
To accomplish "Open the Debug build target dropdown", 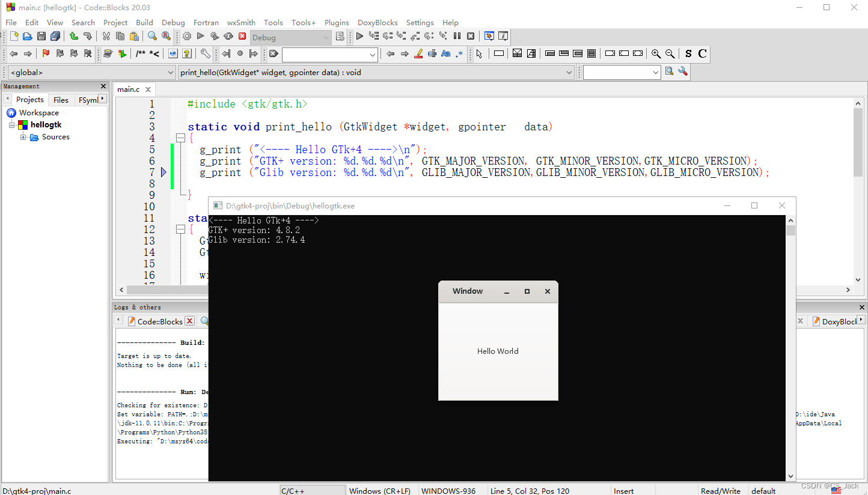I will pyautogui.click(x=290, y=37).
